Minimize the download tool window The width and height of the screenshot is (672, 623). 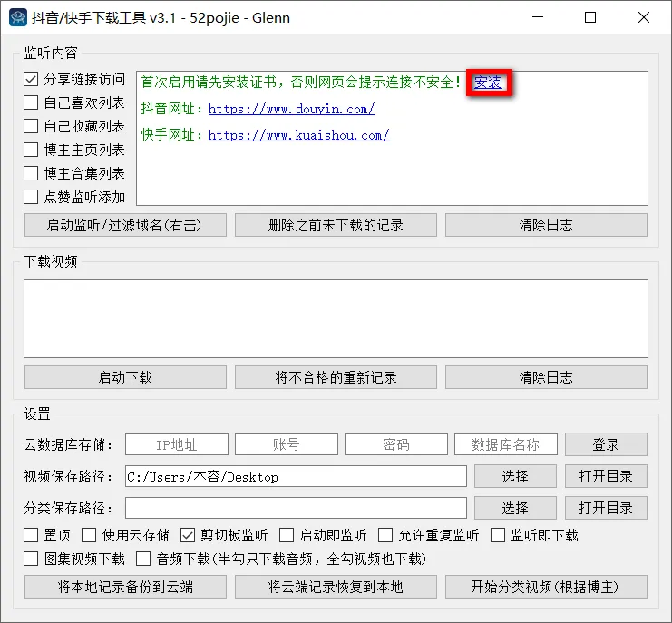[538, 17]
